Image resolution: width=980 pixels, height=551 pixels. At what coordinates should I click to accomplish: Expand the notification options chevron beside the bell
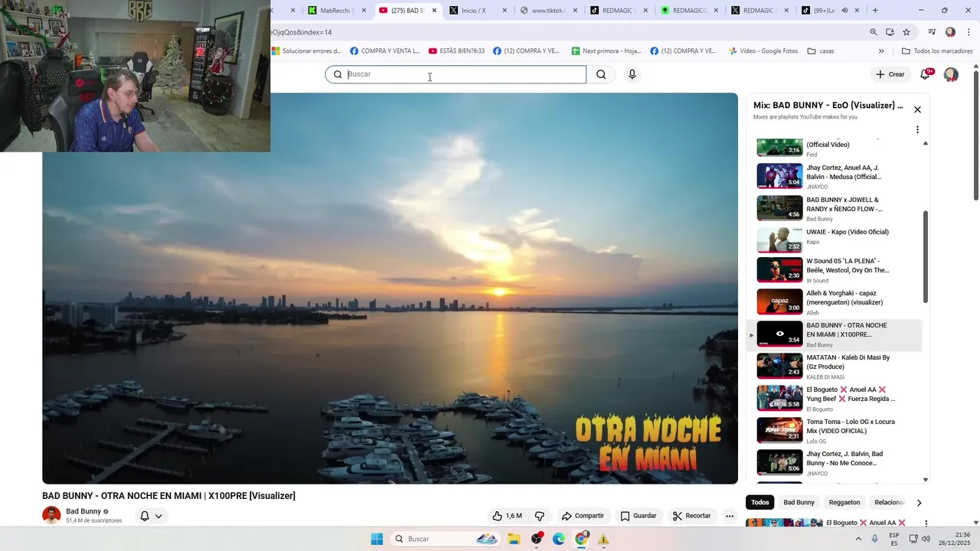pos(158,516)
